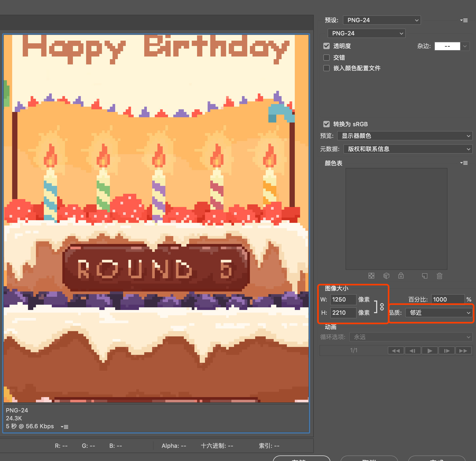Expand the 品质 (Quality) 邻近 dropdown
This screenshot has height=461, width=476.
click(x=438, y=313)
